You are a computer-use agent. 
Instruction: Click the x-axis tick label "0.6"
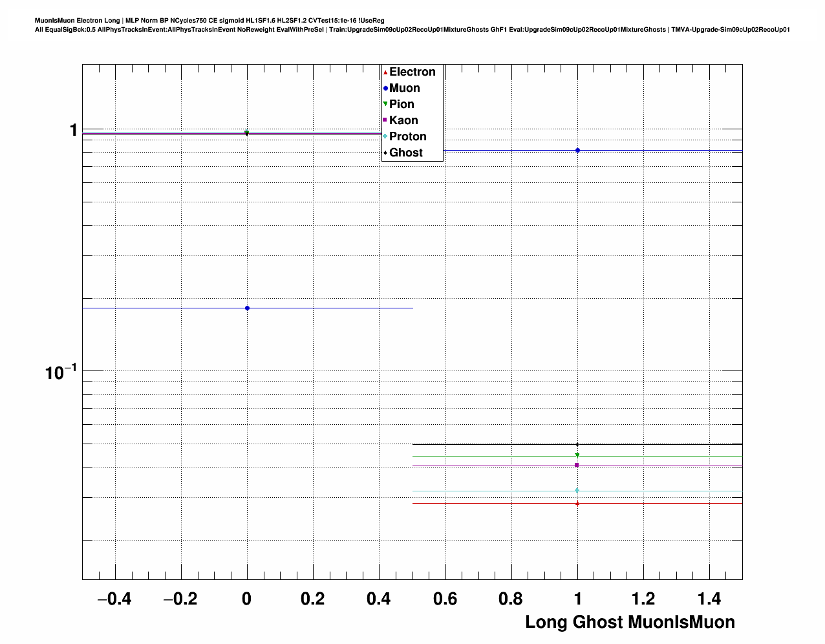pyautogui.click(x=445, y=599)
